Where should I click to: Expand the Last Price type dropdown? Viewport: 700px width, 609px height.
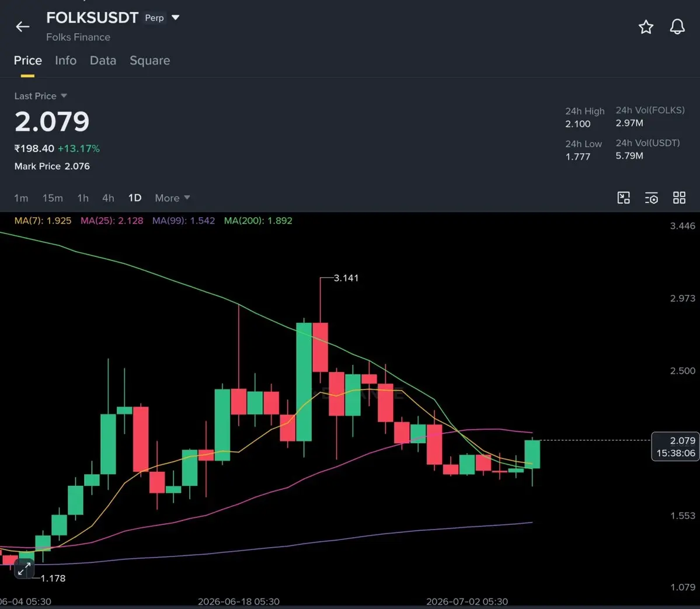64,96
